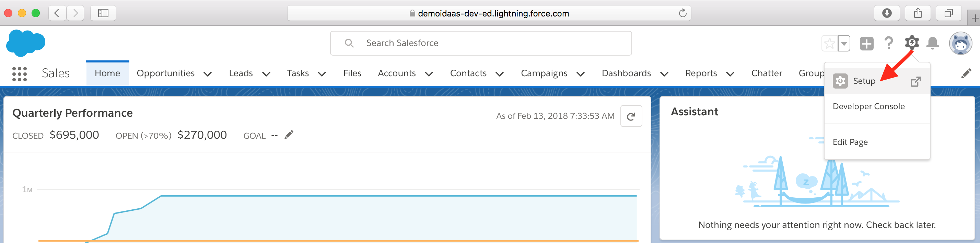
Task: Expand the Accounts tab chevron
Action: click(429, 74)
